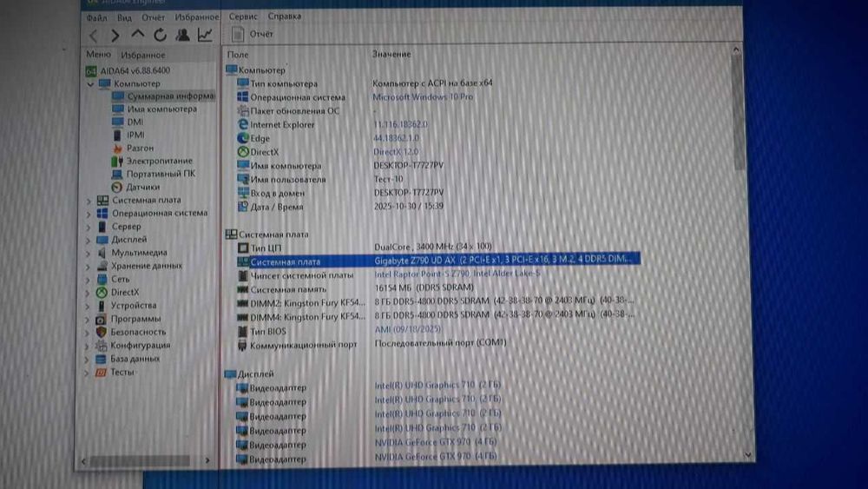Open the Intel Raptor Point-S Z790 chipset link
This screenshot has width=868, height=489.
(x=457, y=274)
